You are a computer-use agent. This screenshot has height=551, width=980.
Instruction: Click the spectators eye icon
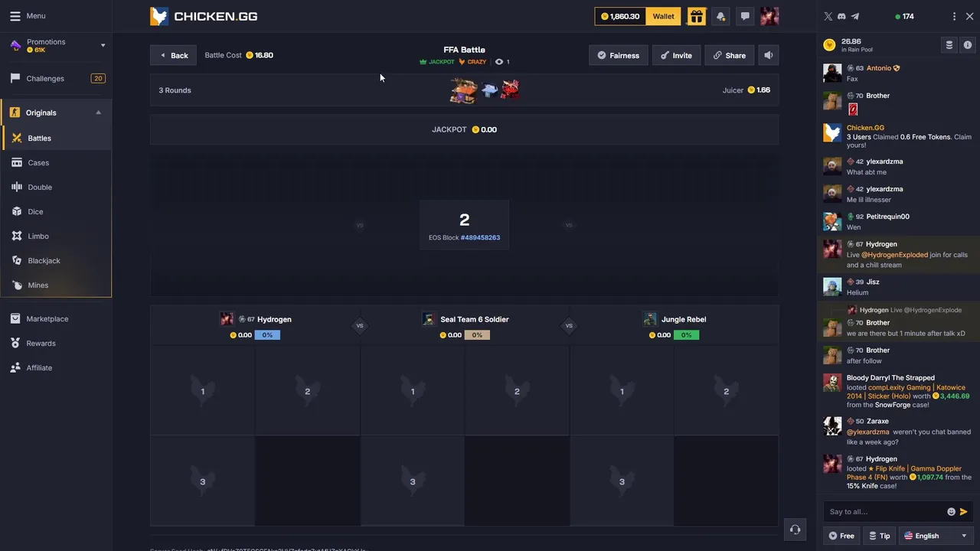(499, 62)
